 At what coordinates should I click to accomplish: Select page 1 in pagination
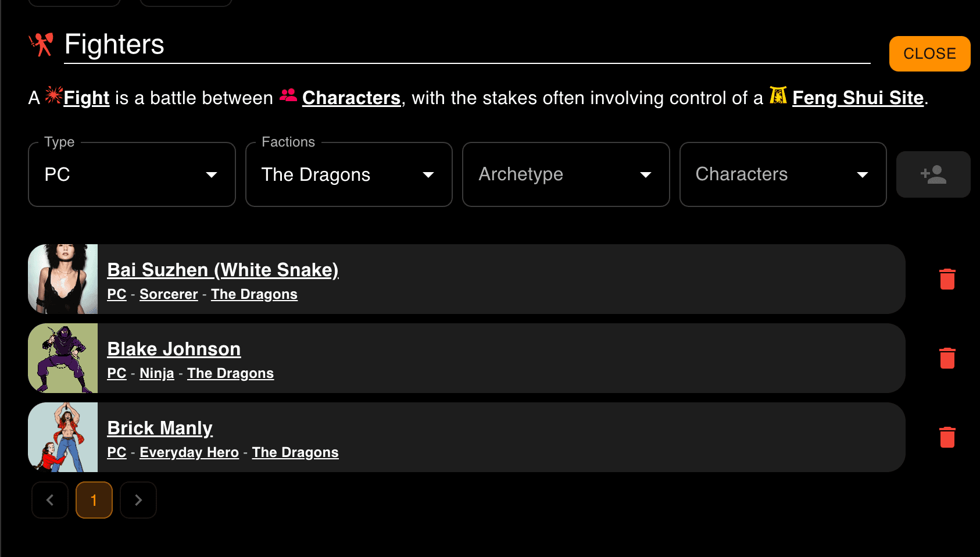click(x=94, y=500)
